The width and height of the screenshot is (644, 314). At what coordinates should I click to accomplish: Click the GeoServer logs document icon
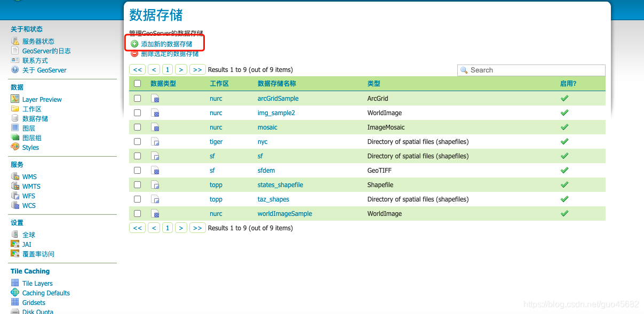click(x=15, y=51)
